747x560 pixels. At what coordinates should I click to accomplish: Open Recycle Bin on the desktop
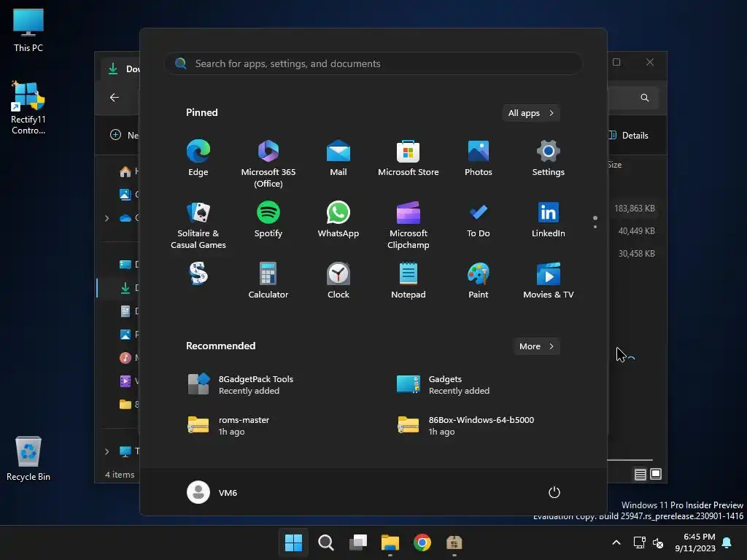point(28,459)
